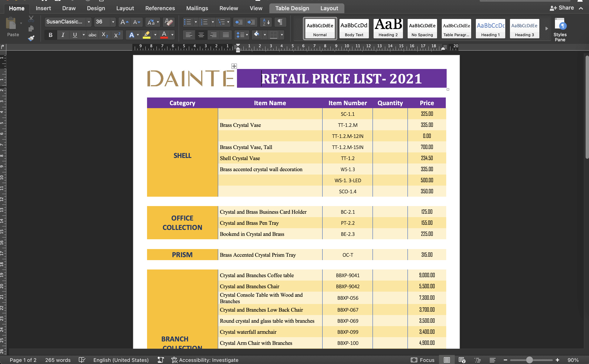Sort text A to Z

[x=266, y=22]
